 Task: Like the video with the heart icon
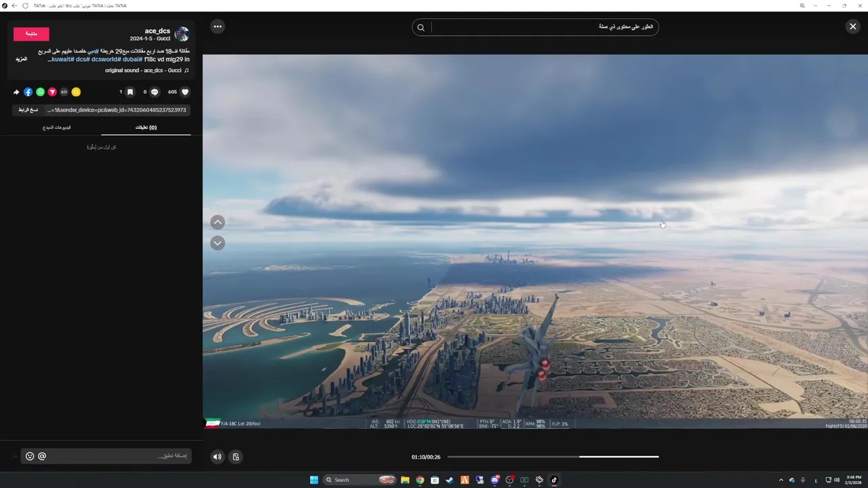(x=185, y=92)
